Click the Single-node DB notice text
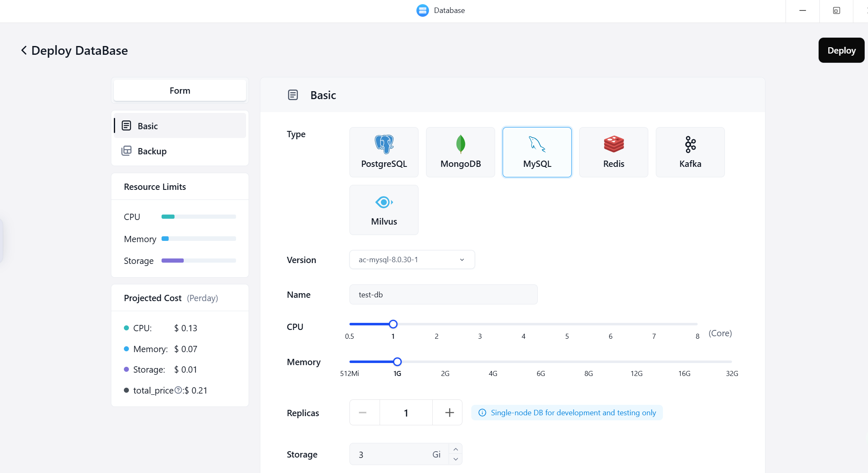 [573, 413]
